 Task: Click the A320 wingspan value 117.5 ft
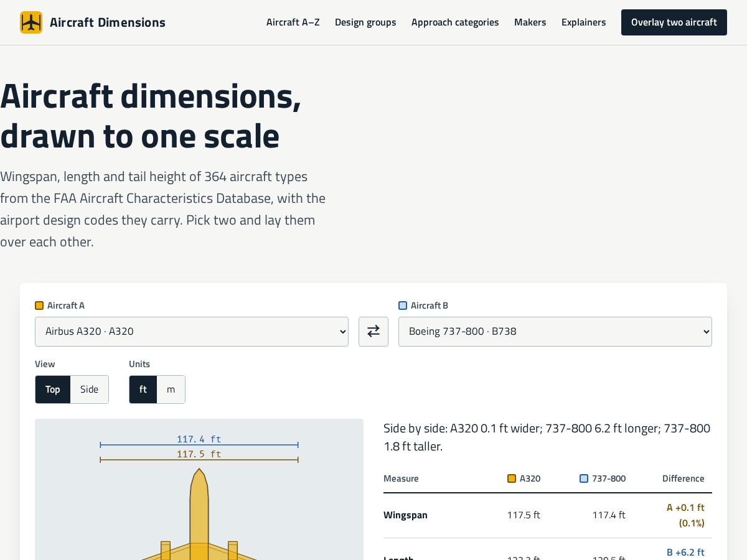(x=524, y=515)
